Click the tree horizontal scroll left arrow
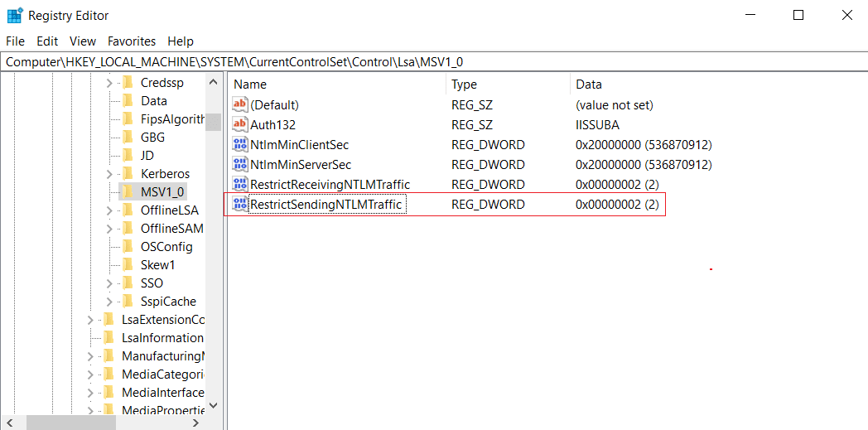This screenshot has height=430, width=868. click(x=11, y=423)
